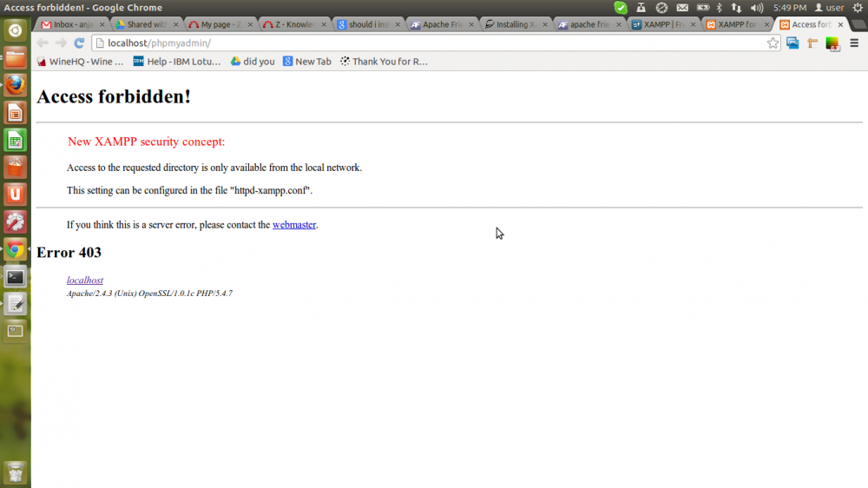868x488 pixels.
Task: Click the colorful squares extension icon
Action: coord(832,43)
